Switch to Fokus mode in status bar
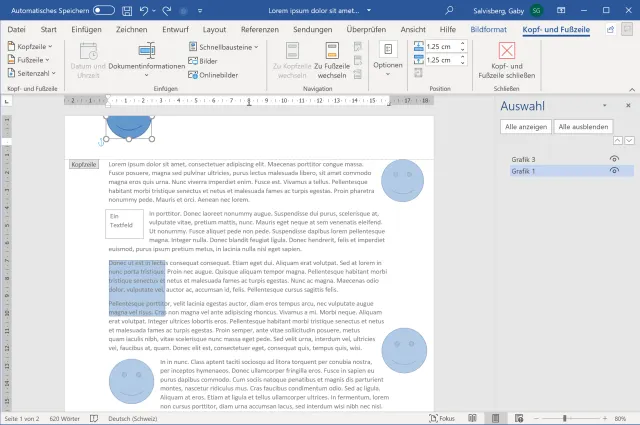Image resolution: width=640 pixels, height=425 pixels. tap(440, 417)
